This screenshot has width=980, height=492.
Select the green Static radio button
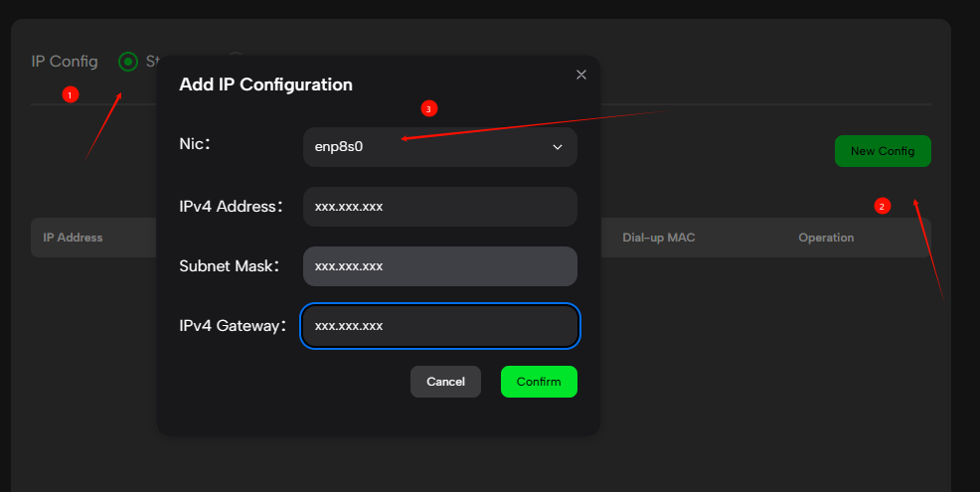pyautogui.click(x=128, y=62)
